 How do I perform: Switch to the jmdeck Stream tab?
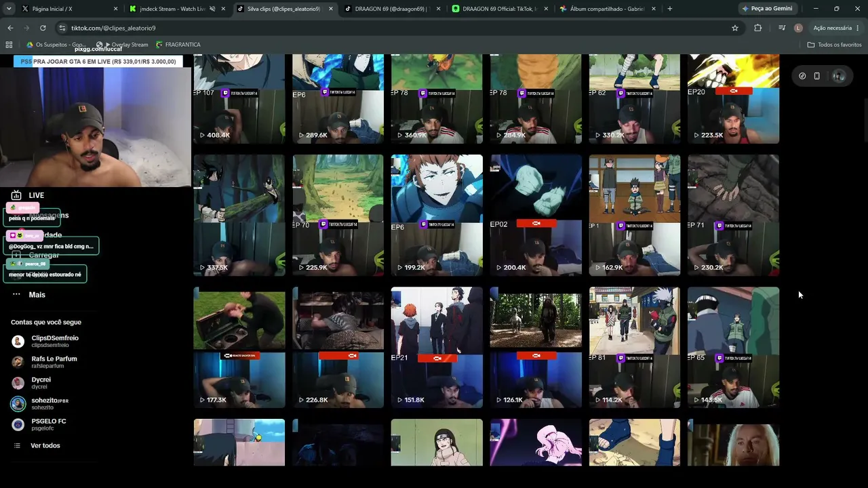point(178,9)
